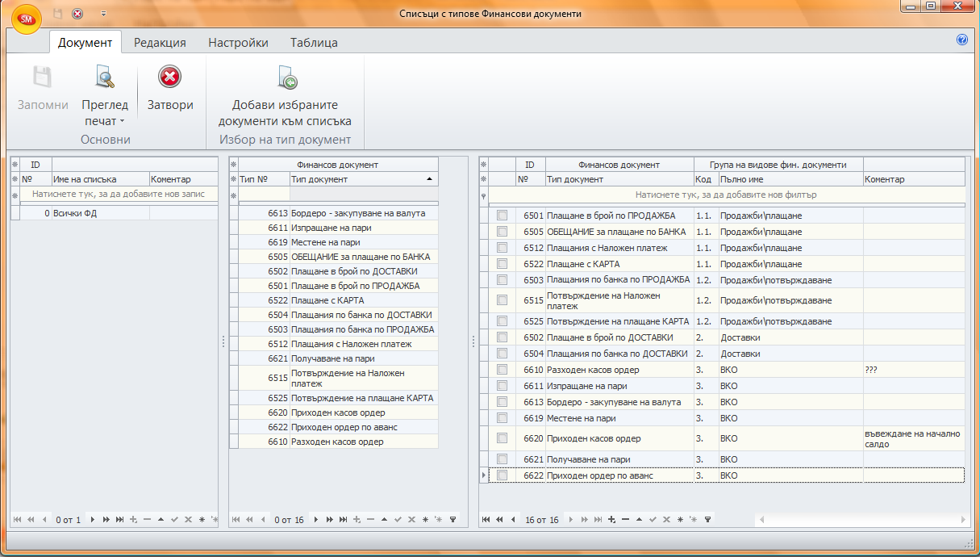Click the ??? comment cell for 6610

913,370
